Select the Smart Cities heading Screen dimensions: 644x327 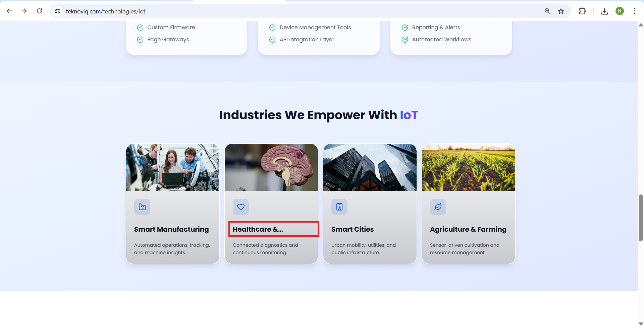(353, 229)
